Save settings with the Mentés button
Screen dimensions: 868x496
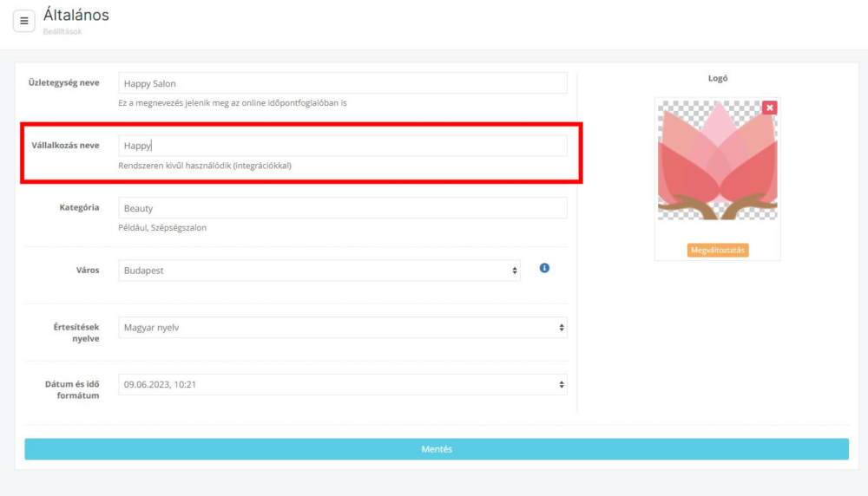[437, 449]
